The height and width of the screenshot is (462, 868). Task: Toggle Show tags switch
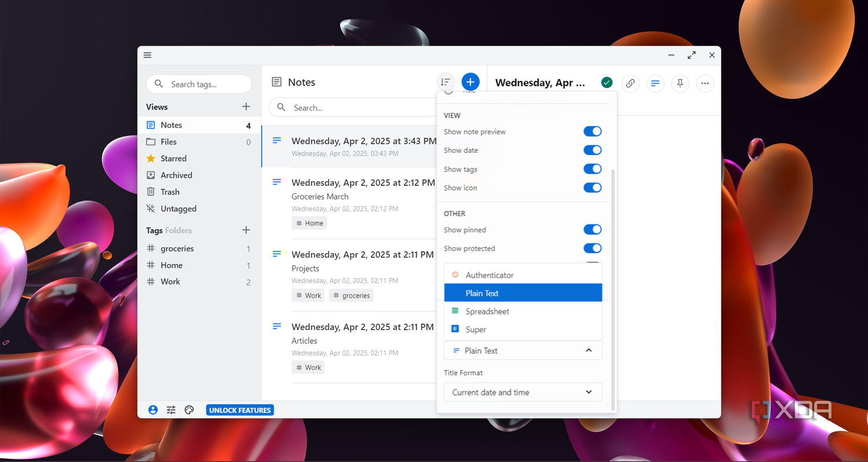(x=593, y=169)
